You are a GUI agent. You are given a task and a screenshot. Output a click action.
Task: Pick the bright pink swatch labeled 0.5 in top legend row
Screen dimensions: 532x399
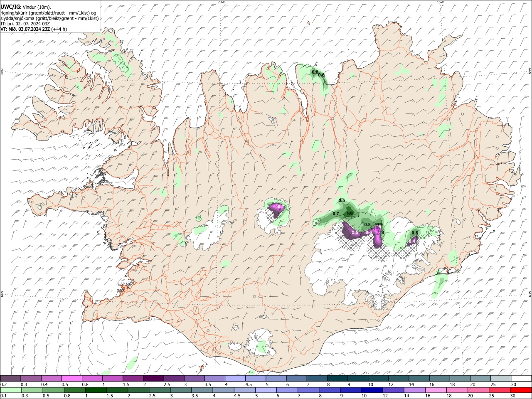click(x=72, y=379)
